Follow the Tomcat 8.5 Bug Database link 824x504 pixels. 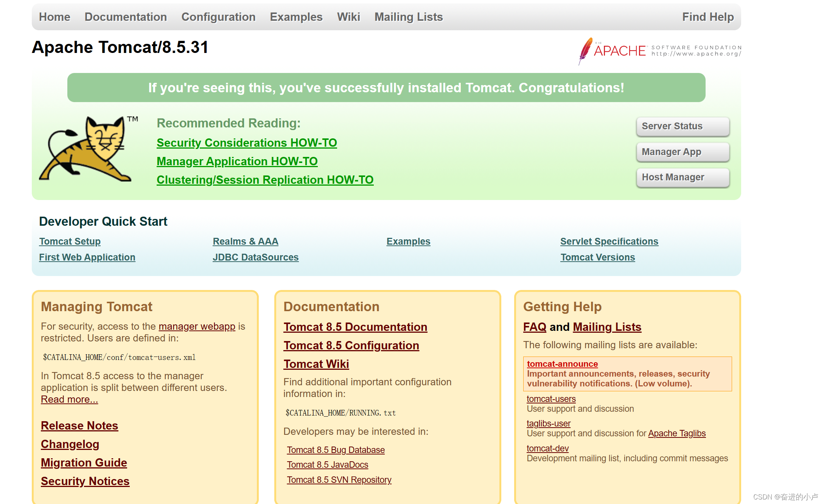point(336,450)
